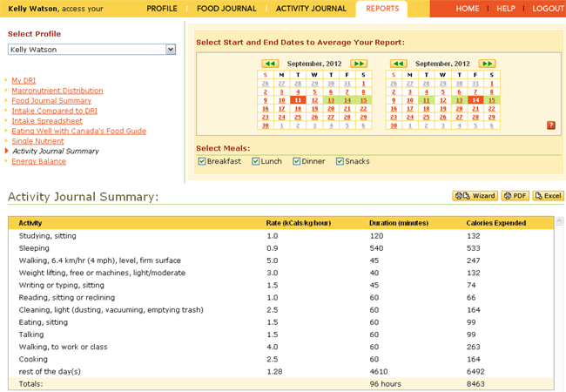The width and height of the screenshot is (566, 392).
Task: Click the '96 hours' total duration
Action: pos(385,384)
